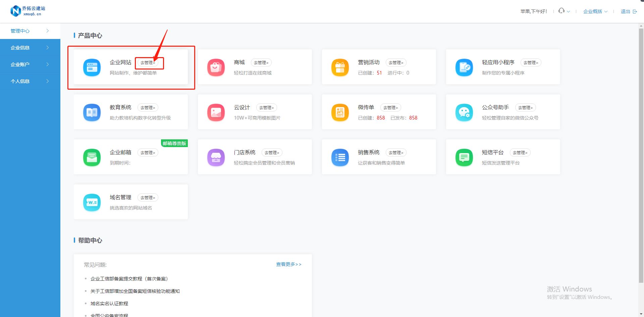
Task: Click 去管理 on the 企业网站 card
Action: point(149,62)
